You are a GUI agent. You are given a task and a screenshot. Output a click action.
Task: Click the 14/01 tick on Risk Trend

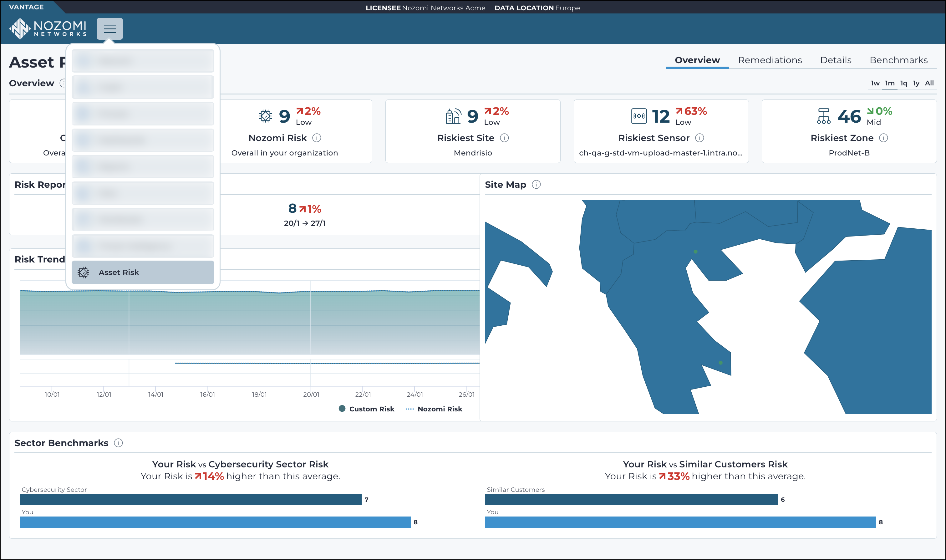(155, 394)
